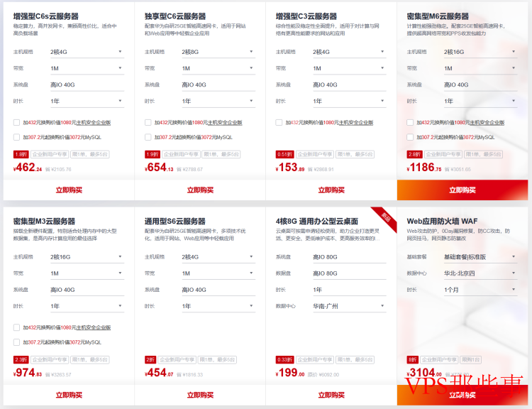
Task: Click 系统盘 高IO 80G field in 云桌面
Action: 350,257
